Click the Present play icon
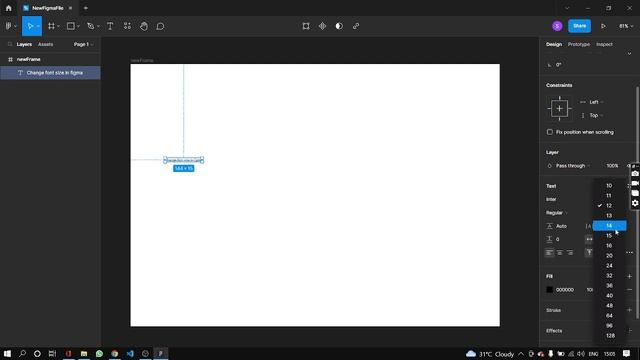This screenshot has height=360, width=640. coord(603,26)
